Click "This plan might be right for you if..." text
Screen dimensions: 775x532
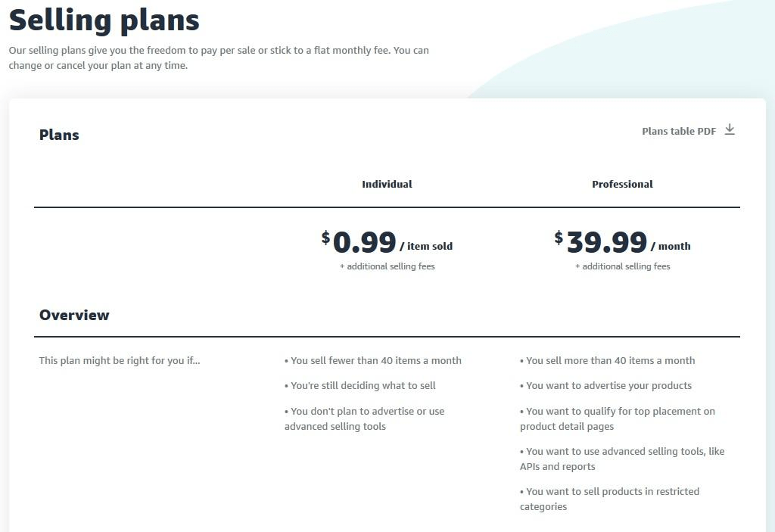[x=120, y=360]
